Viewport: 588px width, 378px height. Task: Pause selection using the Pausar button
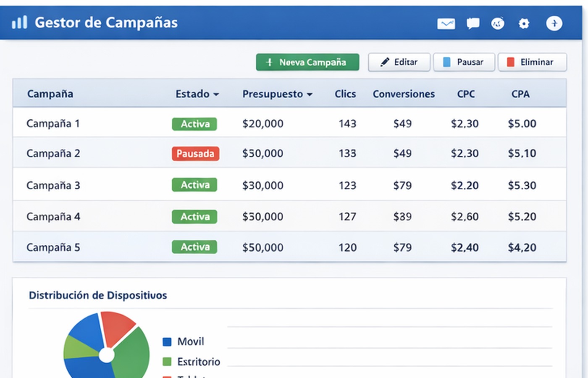tap(464, 62)
